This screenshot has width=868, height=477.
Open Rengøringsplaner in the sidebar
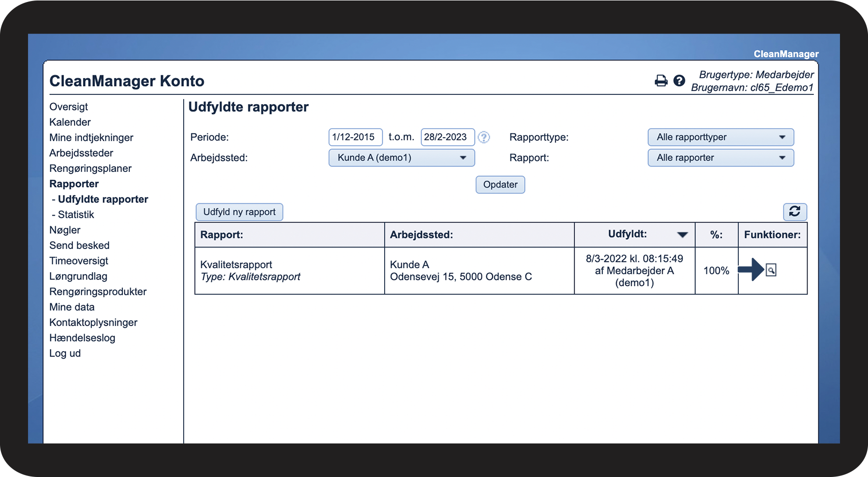click(90, 168)
